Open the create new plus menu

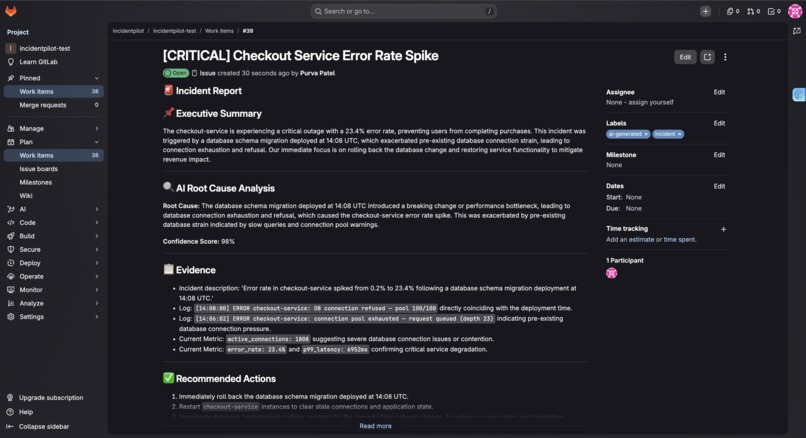705,11
